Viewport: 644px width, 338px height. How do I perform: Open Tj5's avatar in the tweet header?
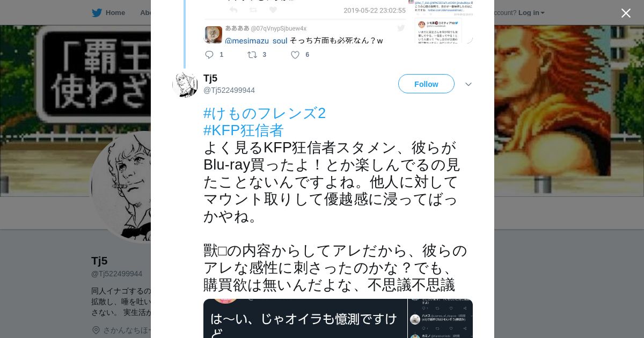[x=185, y=84]
